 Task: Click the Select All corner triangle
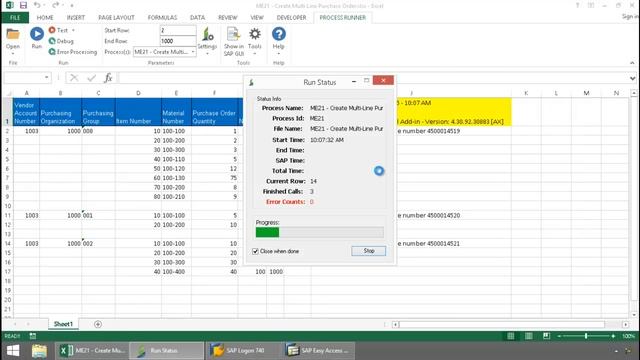click(8, 93)
